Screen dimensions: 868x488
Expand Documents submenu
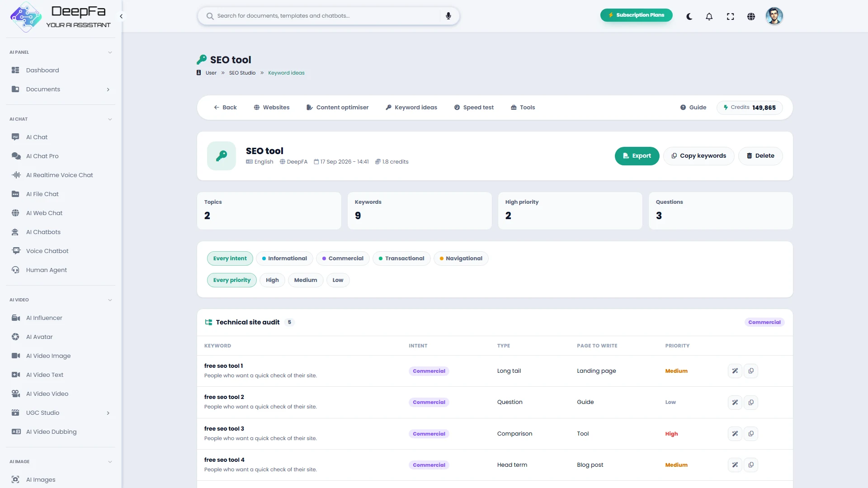coord(108,89)
